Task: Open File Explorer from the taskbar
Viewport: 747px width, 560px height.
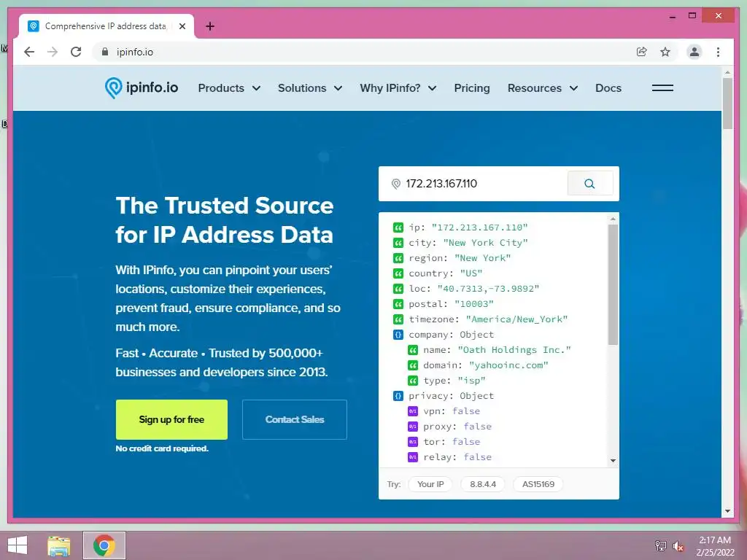Action: 59,545
